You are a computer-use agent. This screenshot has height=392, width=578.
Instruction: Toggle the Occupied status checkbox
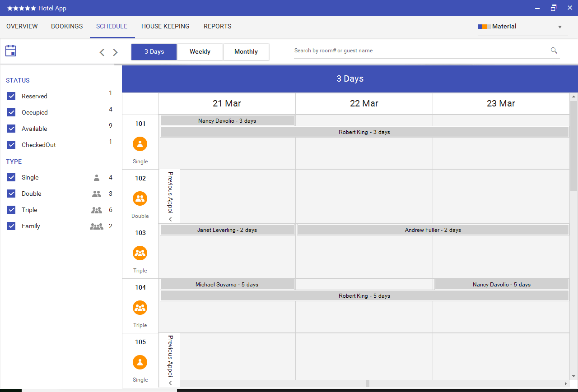pyautogui.click(x=12, y=112)
